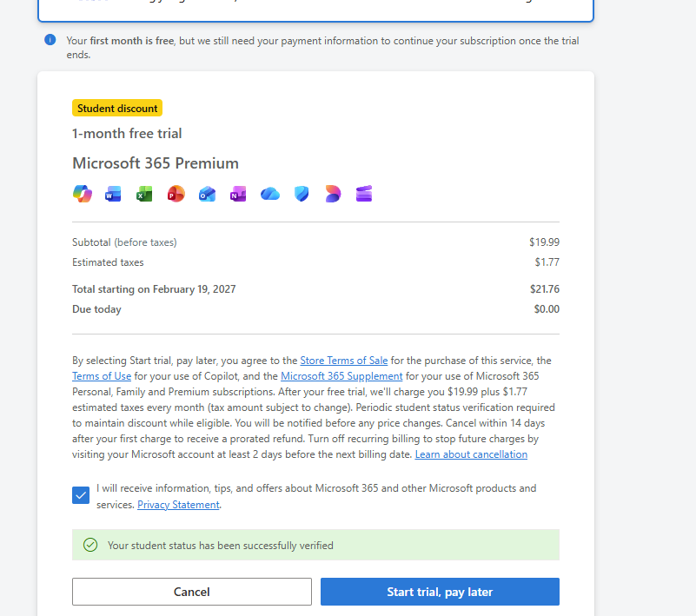
Task: Click the Excel app icon
Action: point(144,194)
